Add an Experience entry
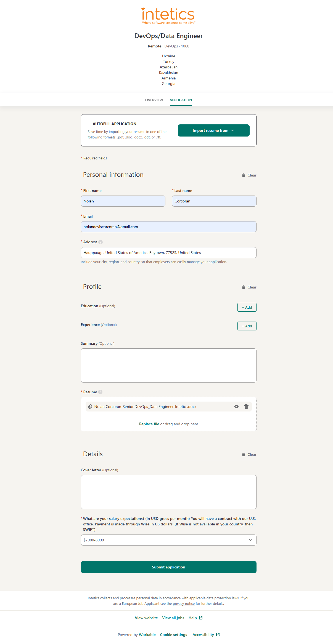This screenshot has width=333, height=644. 247,326
